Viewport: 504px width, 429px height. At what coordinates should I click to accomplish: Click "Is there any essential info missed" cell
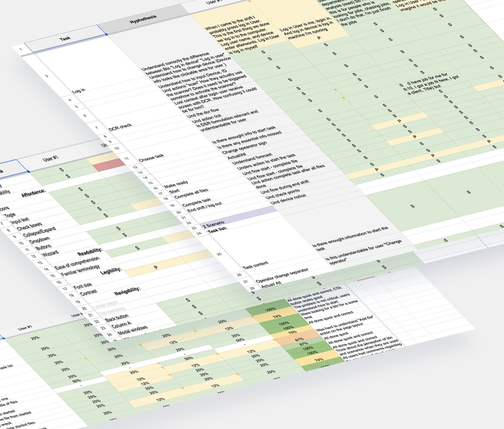tap(249, 140)
